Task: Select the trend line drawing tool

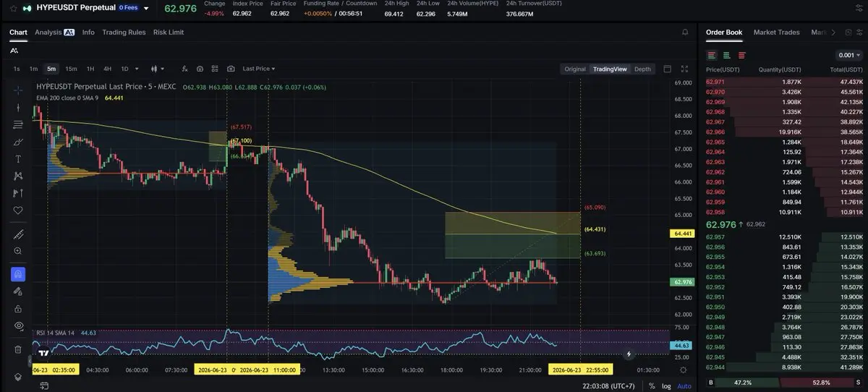Action: click(x=18, y=107)
